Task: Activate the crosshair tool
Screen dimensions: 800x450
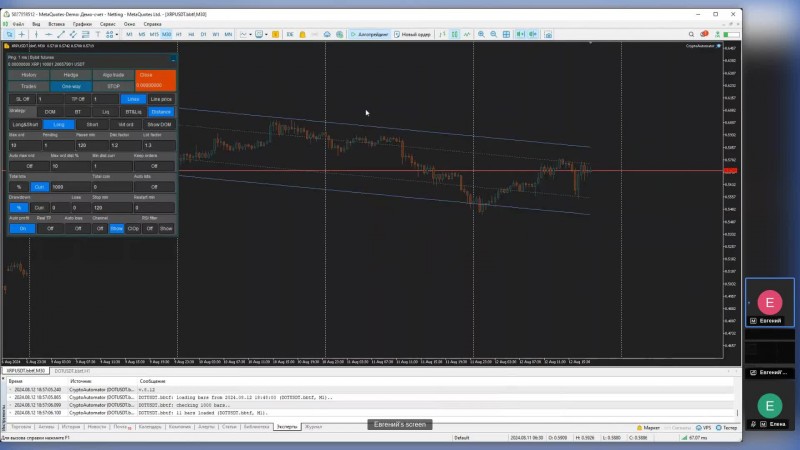Action: pos(22,34)
